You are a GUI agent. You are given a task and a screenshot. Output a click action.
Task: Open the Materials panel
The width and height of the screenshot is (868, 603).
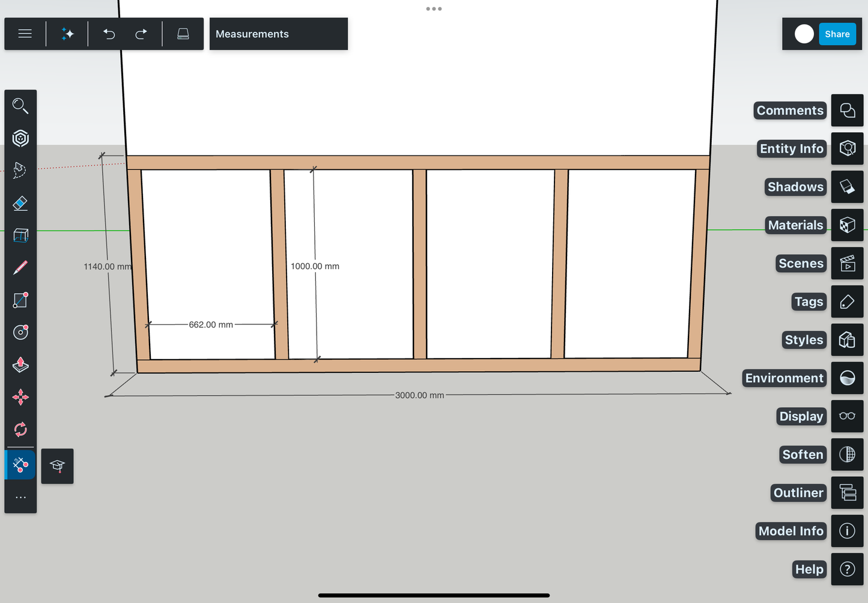pos(847,225)
